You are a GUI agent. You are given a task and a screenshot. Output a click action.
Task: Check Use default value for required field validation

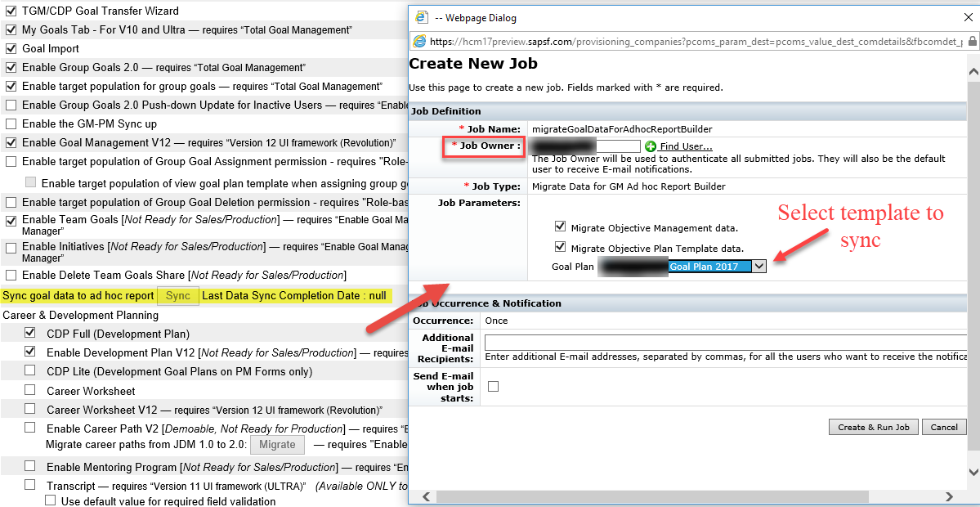tap(51, 500)
